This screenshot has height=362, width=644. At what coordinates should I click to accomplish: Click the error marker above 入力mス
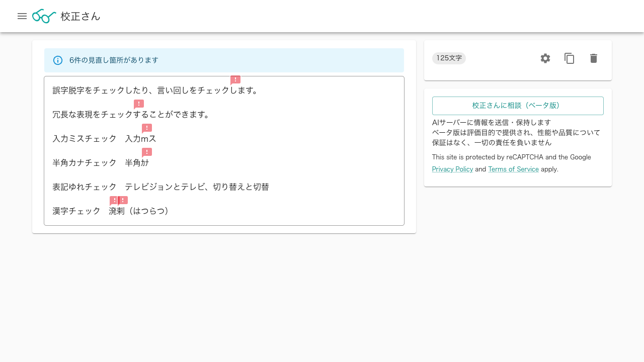147,128
